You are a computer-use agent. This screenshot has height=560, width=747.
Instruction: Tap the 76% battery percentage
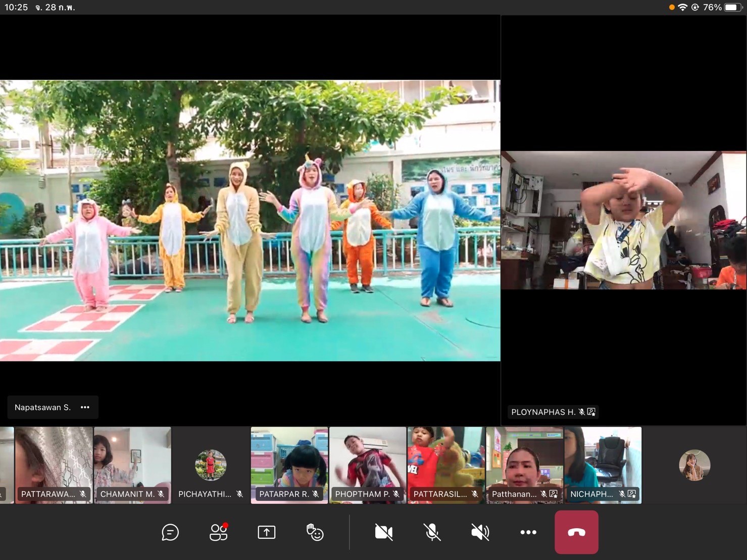coord(712,7)
